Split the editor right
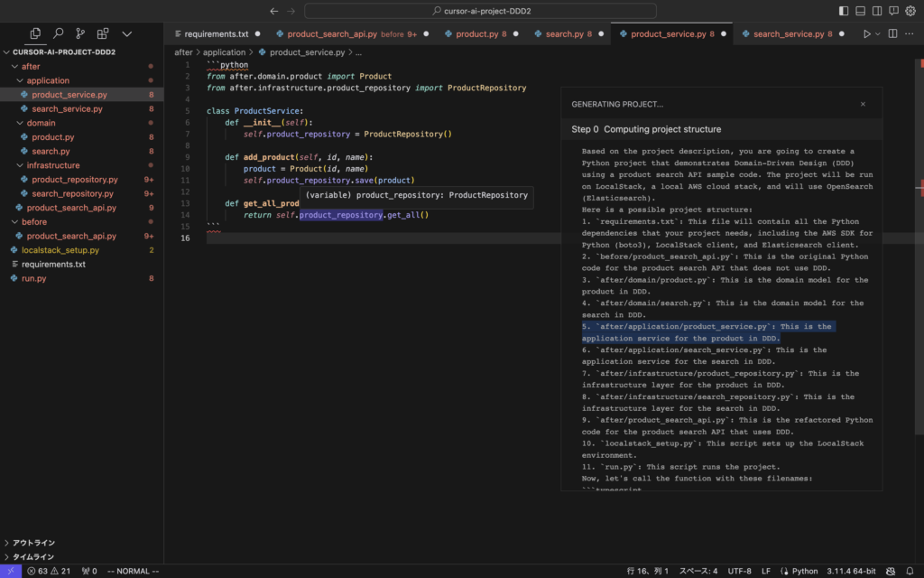Screen dimensions: 924x578 click(892, 33)
